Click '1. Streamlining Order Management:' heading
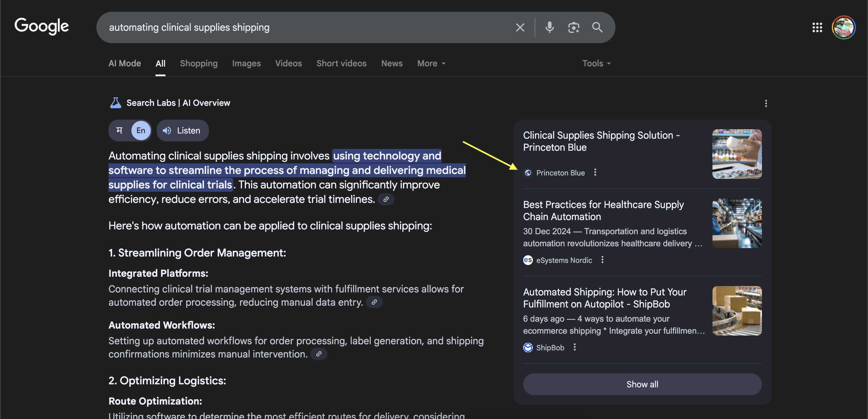This screenshot has height=419, width=868. click(197, 253)
